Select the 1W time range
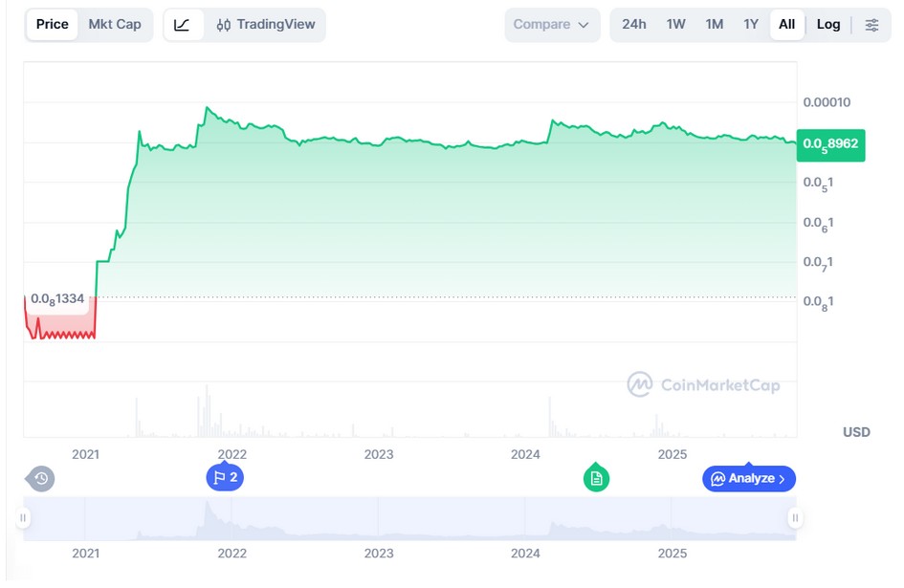 [675, 25]
